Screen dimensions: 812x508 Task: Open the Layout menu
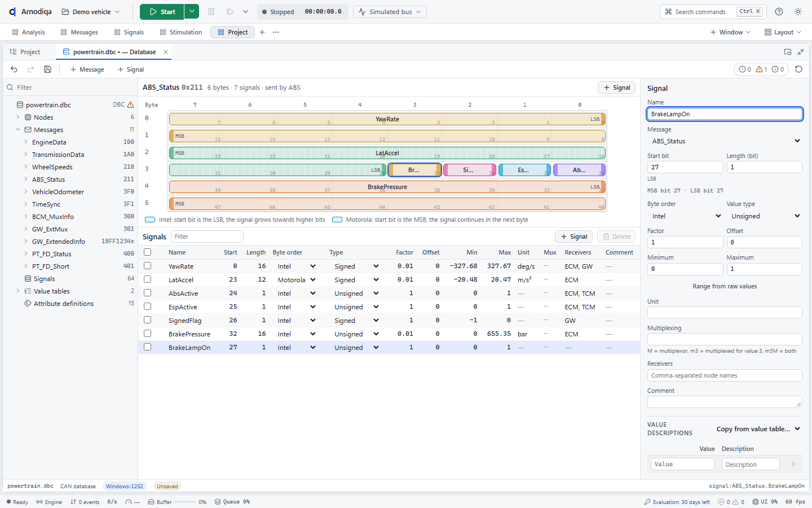(783, 32)
